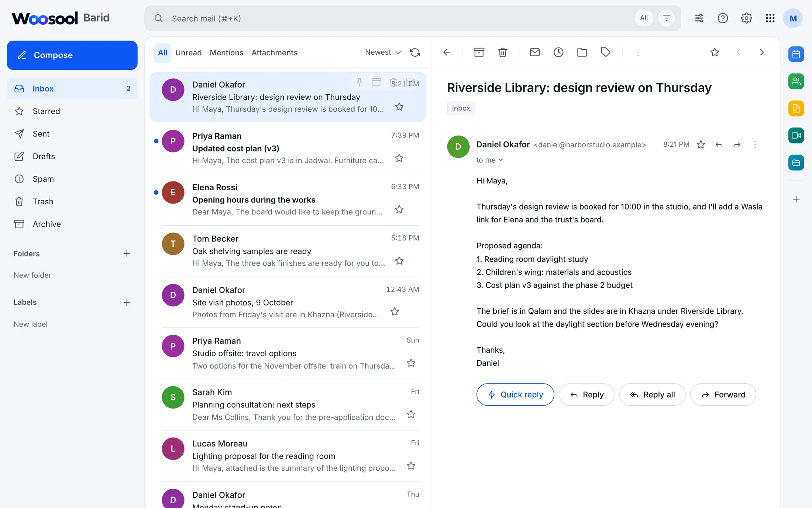Delete the open email using trash icon

(502, 52)
